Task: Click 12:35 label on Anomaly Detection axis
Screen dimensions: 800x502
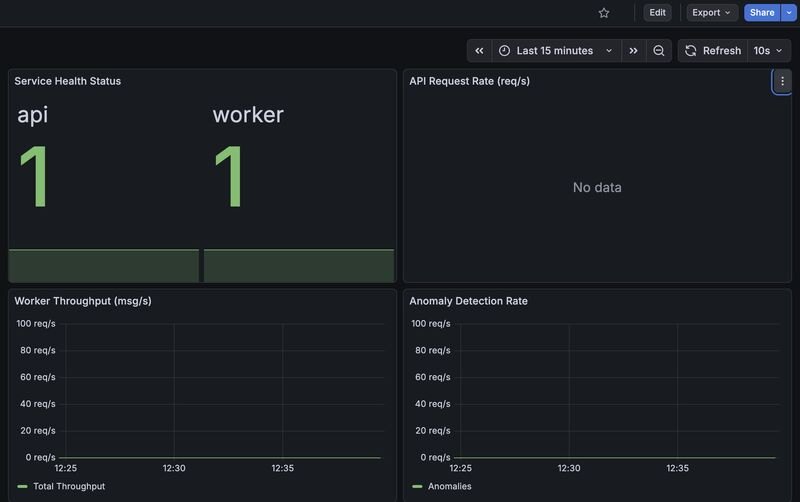Action: click(678, 468)
